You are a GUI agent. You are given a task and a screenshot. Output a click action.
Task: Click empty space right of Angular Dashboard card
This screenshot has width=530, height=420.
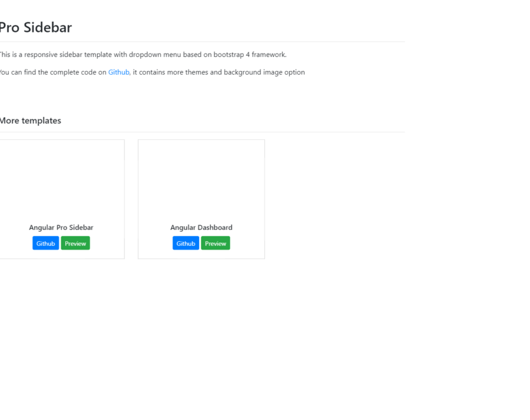[335, 199]
